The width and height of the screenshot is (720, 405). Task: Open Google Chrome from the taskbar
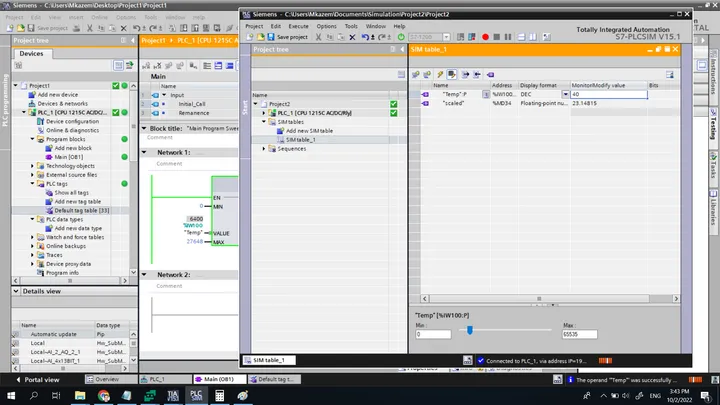coord(103,395)
